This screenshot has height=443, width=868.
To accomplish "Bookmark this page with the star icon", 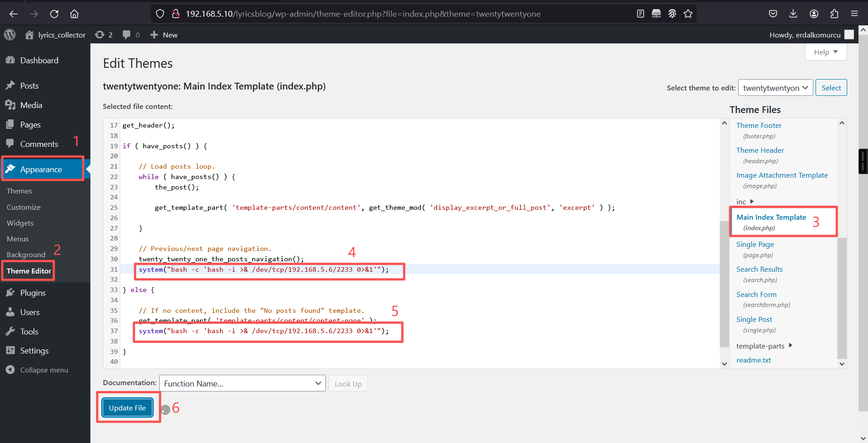I will coord(688,14).
